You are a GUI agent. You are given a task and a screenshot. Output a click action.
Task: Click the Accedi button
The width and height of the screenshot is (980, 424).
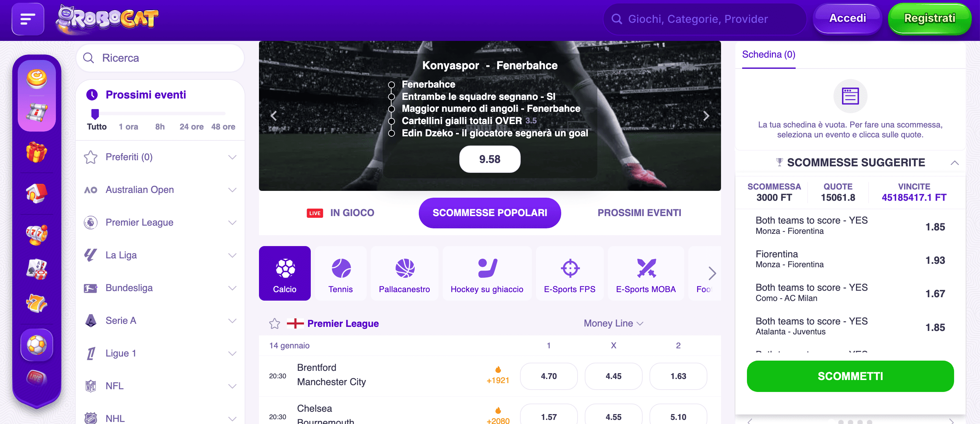tap(847, 18)
